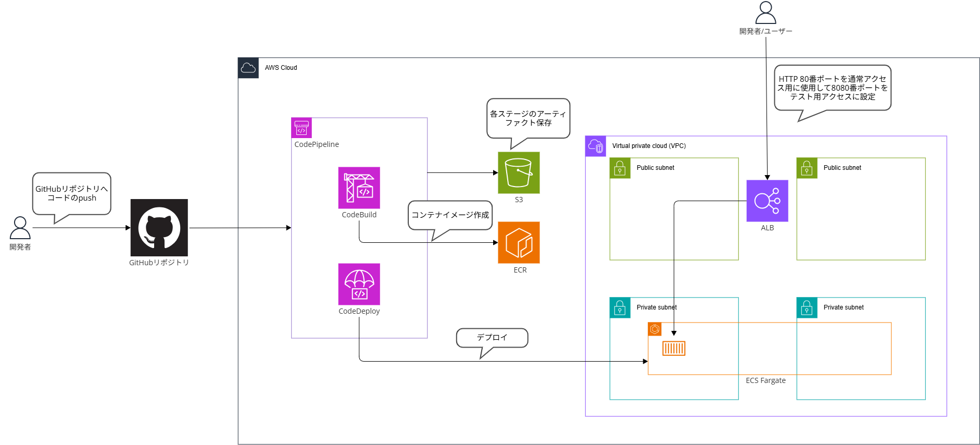The width and height of the screenshot is (980, 445).
Task: Click the Virtual private cloud icon
Action: (596, 146)
